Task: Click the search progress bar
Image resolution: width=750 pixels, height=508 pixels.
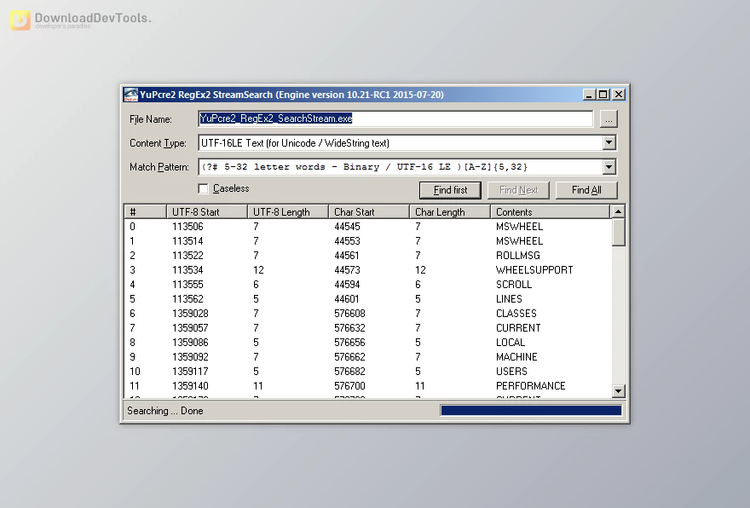Action: click(x=531, y=410)
